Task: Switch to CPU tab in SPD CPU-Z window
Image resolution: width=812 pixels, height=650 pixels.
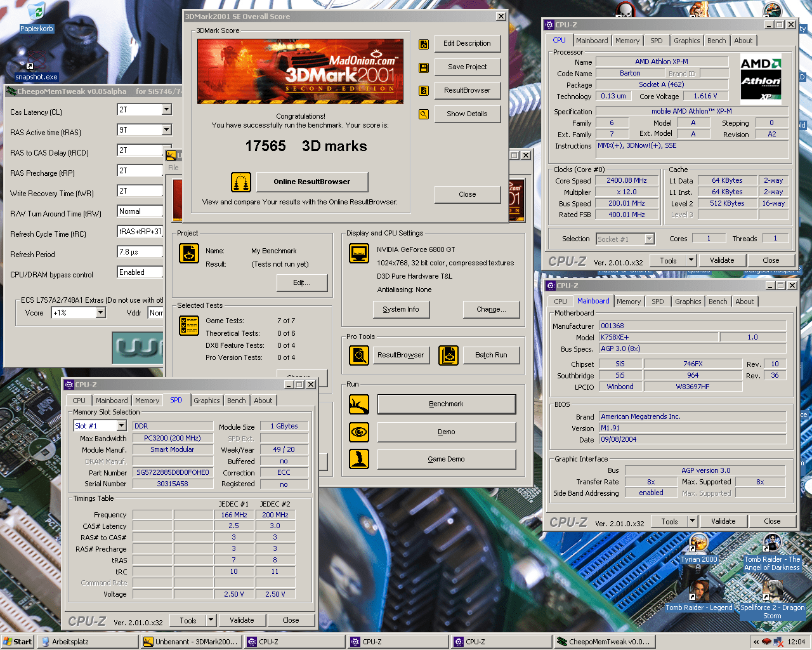Action: [x=79, y=401]
